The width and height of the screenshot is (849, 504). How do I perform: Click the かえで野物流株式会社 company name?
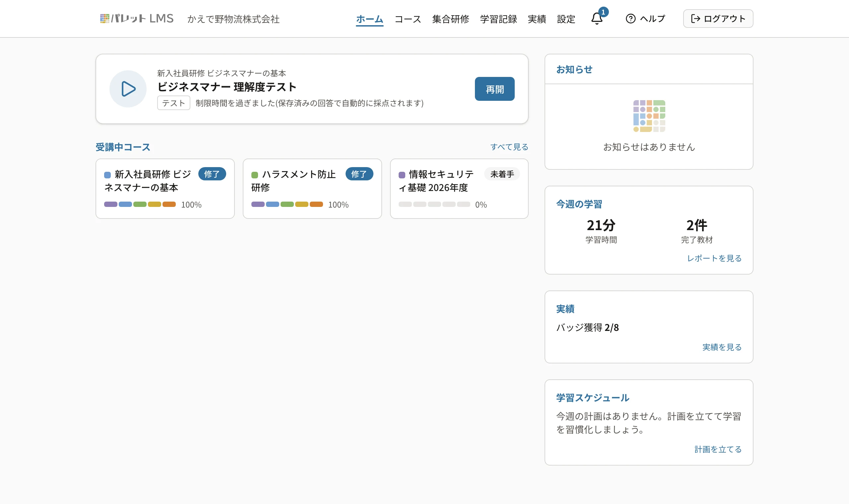click(x=233, y=19)
